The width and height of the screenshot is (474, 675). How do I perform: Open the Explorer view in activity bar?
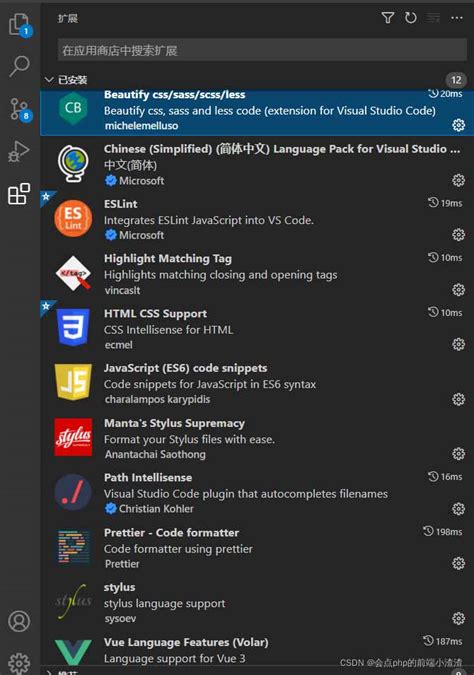[20, 24]
